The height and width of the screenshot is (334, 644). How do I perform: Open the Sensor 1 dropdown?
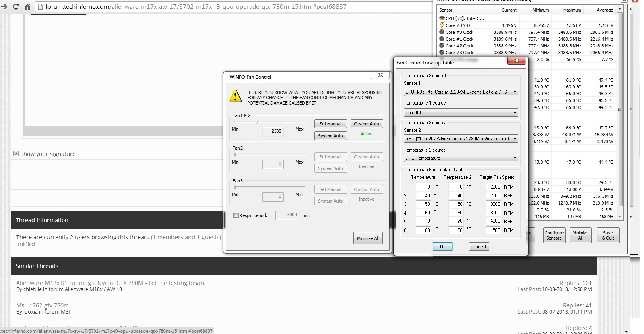(461, 92)
